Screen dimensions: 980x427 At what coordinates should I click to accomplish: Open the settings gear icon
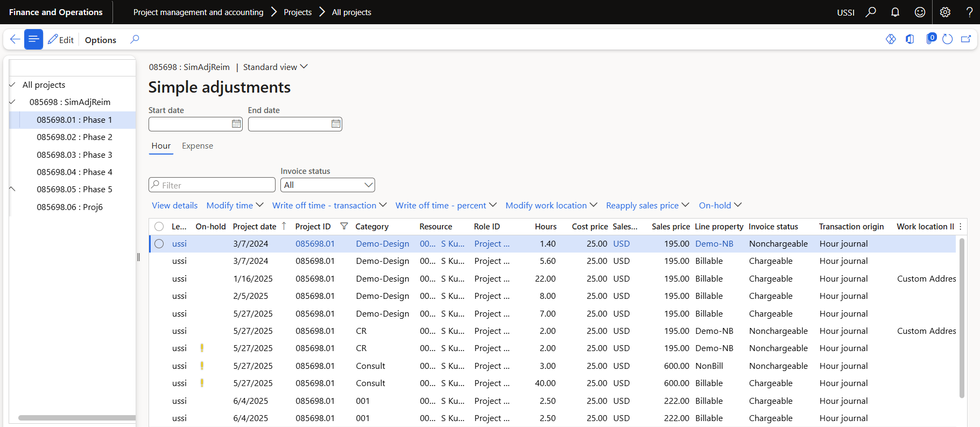pos(945,12)
